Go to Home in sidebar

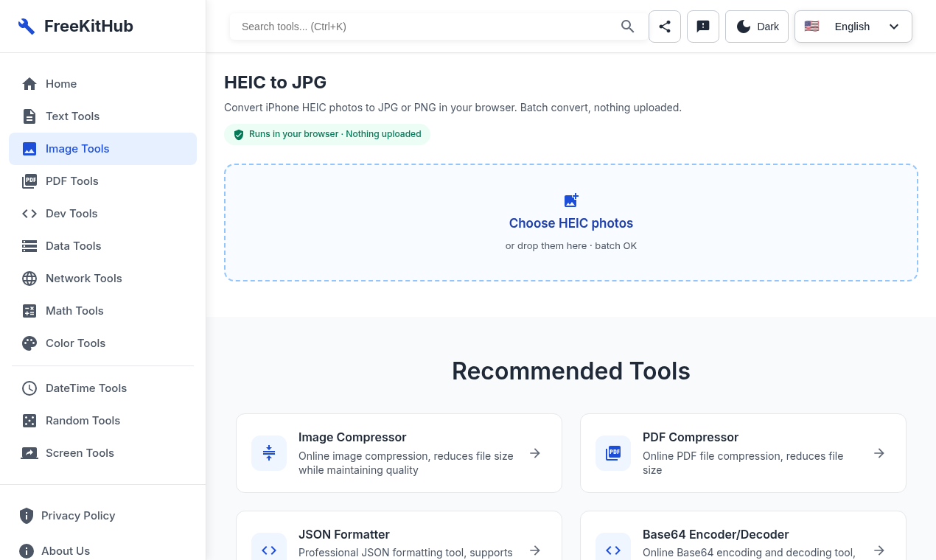102,84
